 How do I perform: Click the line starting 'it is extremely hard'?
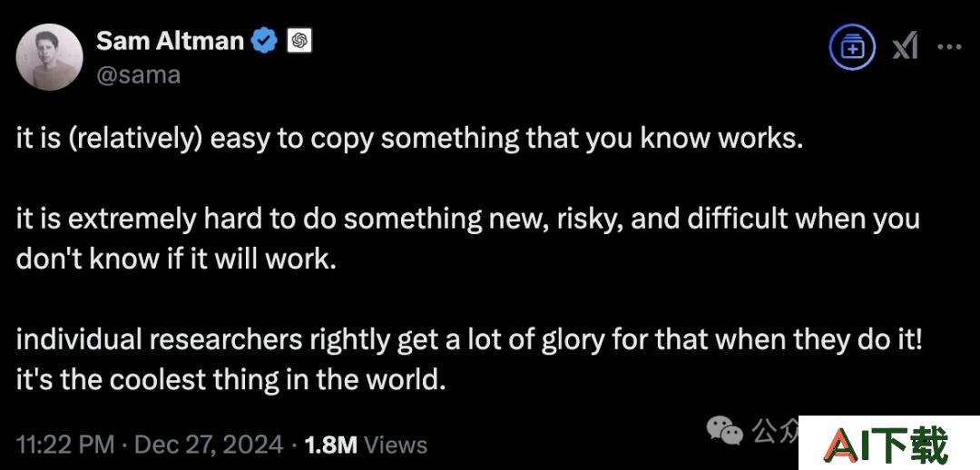(467, 220)
